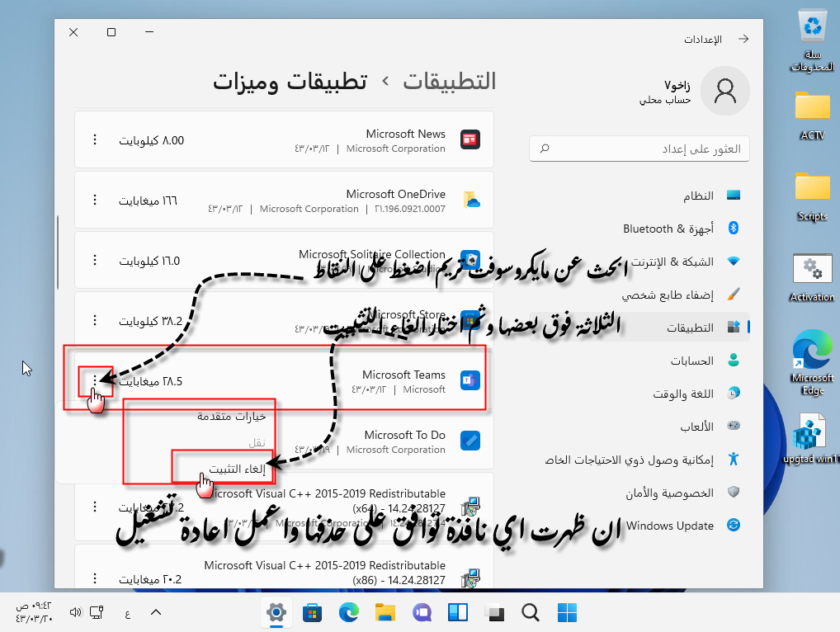Select the Scripts folder on desktop
The height and width of the screenshot is (632, 840).
point(813,196)
